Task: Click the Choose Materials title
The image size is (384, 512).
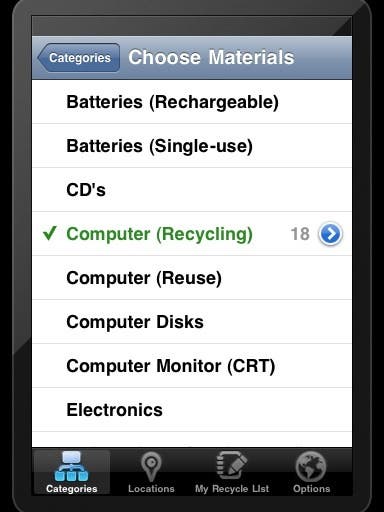Action: [x=211, y=57]
